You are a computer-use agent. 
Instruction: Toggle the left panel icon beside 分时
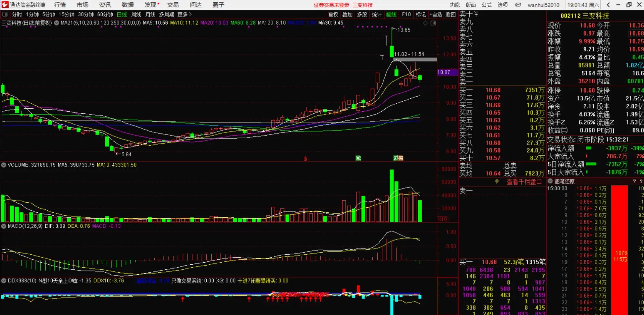pos(5,14)
